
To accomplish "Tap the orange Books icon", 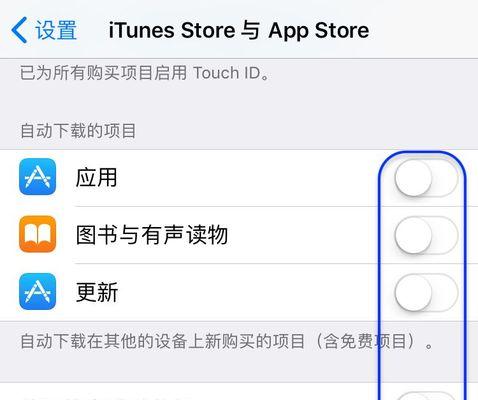I will 37,234.
